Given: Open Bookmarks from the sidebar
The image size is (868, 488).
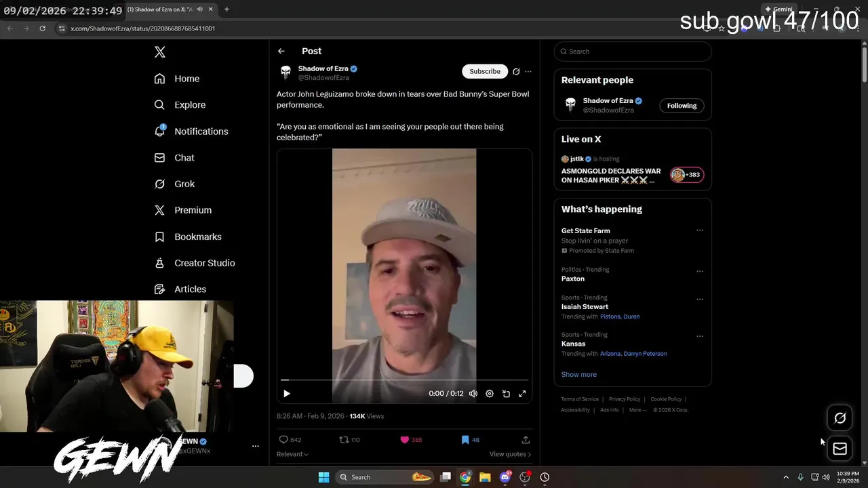Looking at the screenshot, I should point(188,237).
